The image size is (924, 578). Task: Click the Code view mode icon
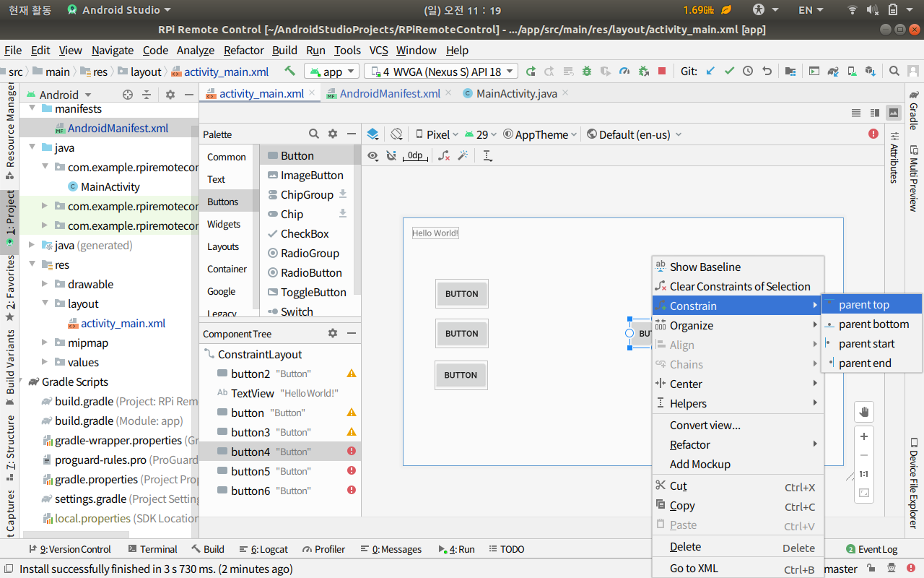pos(856,113)
